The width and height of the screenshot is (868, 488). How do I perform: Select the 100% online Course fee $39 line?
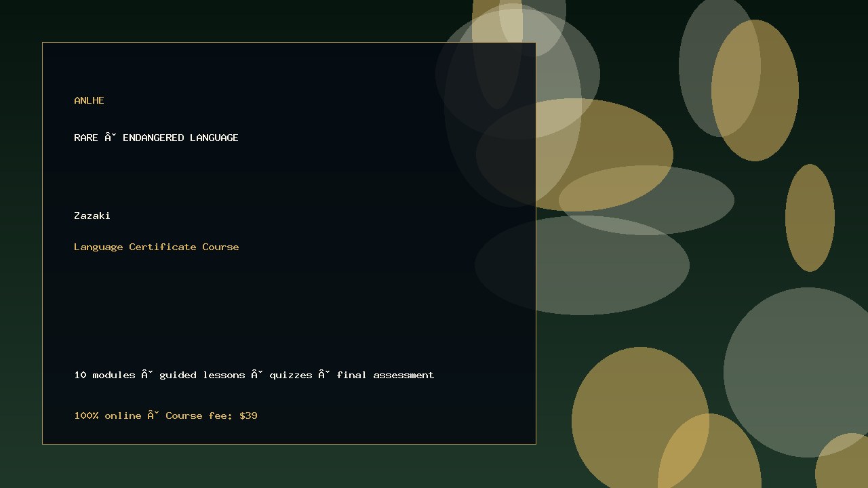pyautogui.click(x=165, y=415)
